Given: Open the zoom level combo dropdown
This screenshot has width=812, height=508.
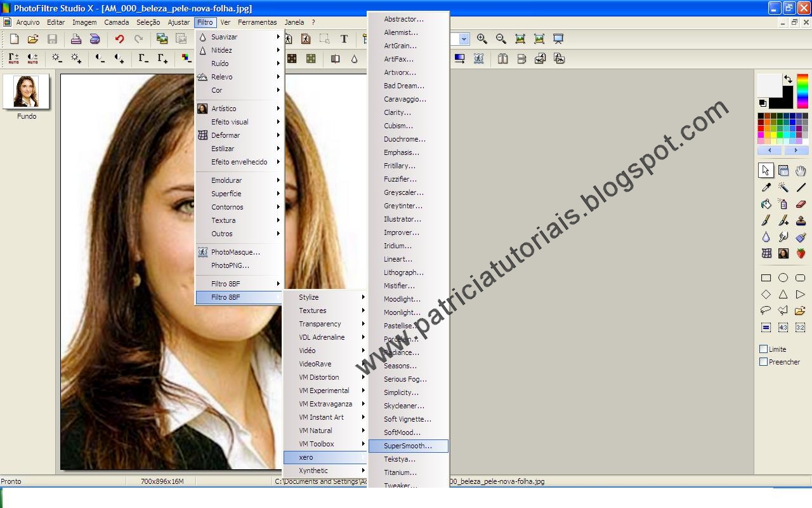Looking at the screenshot, I should coord(464,39).
